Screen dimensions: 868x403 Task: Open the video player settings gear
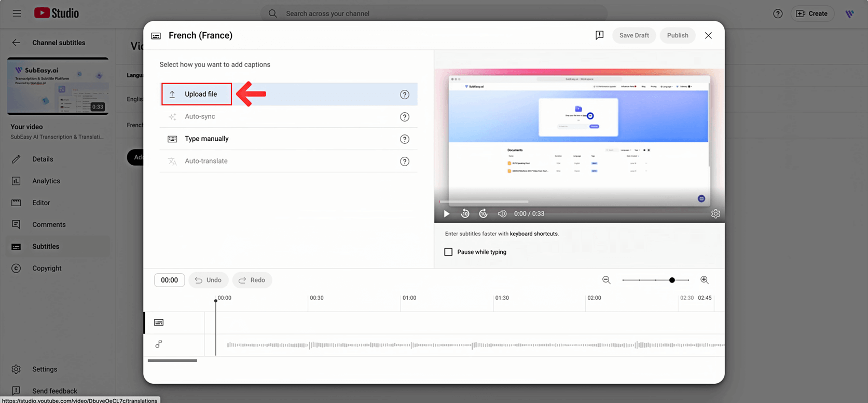[715, 213]
